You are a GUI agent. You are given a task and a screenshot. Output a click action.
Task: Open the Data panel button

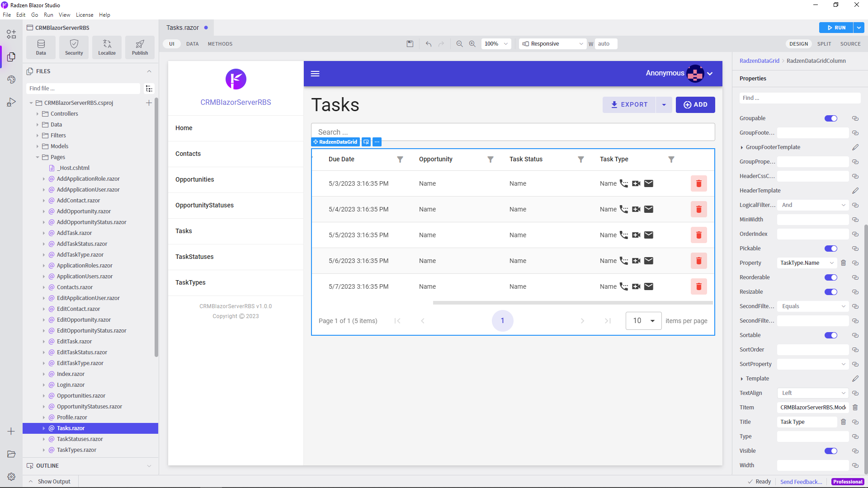[41, 47]
